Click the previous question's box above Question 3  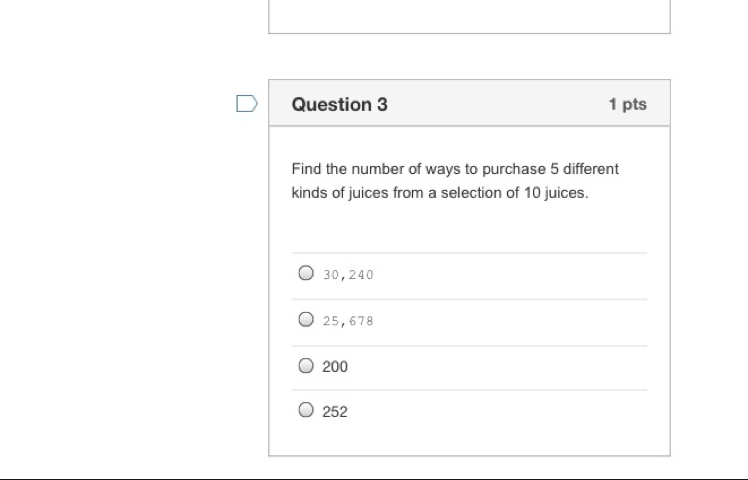[469, 15]
